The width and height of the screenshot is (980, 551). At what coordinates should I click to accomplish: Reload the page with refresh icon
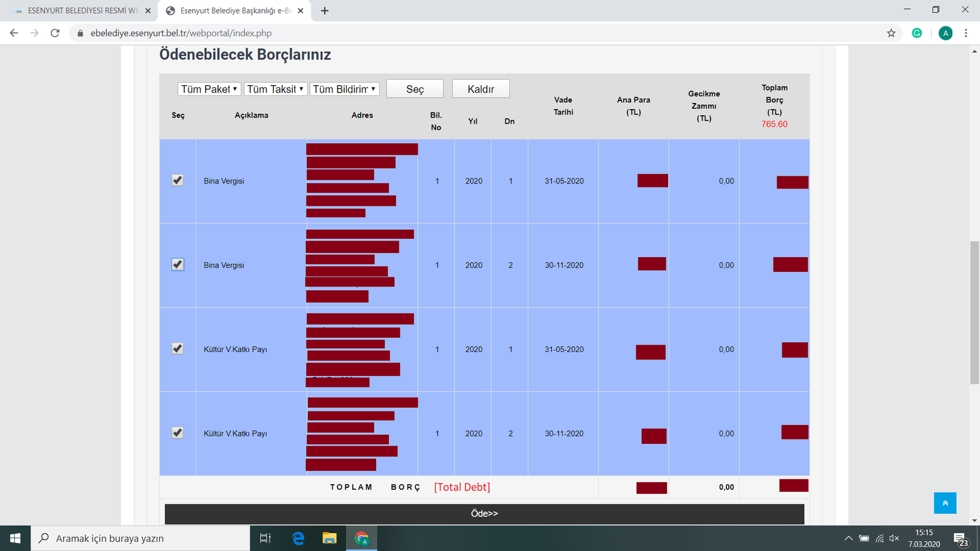point(55,33)
